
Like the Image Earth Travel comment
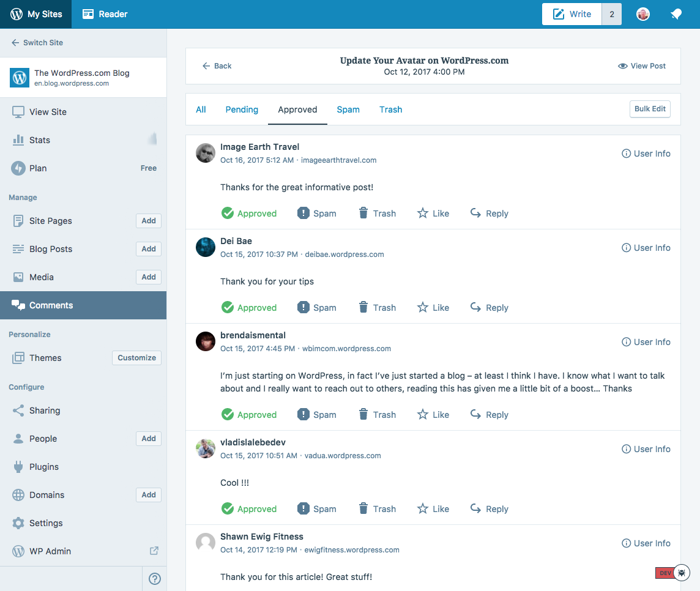click(x=433, y=214)
